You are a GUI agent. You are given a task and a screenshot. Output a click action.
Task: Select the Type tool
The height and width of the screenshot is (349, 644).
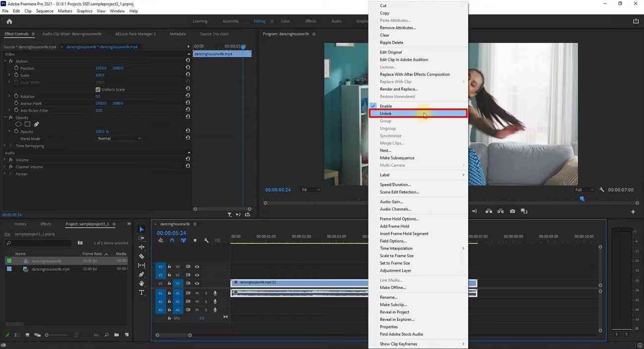click(142, 293)
